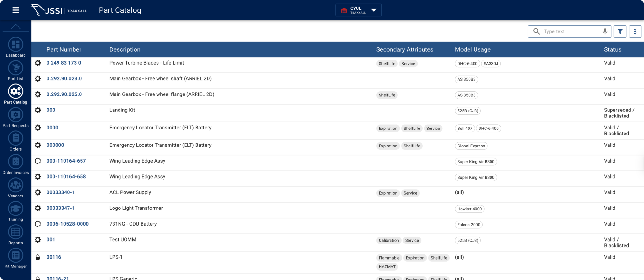Open the hamburger navigation menu
The height and width of the screenshot is (280, 644).
click(x=16, y=10)
